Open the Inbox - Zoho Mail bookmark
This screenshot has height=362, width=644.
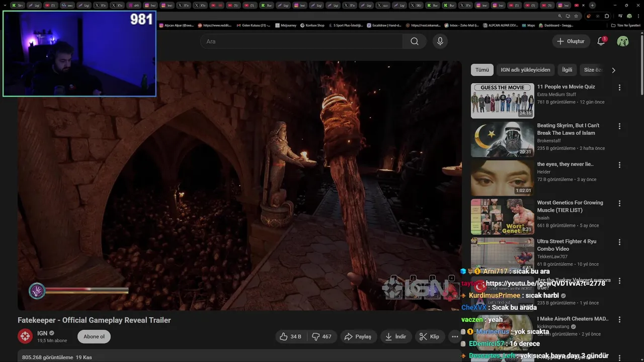(x=461, y=25)
